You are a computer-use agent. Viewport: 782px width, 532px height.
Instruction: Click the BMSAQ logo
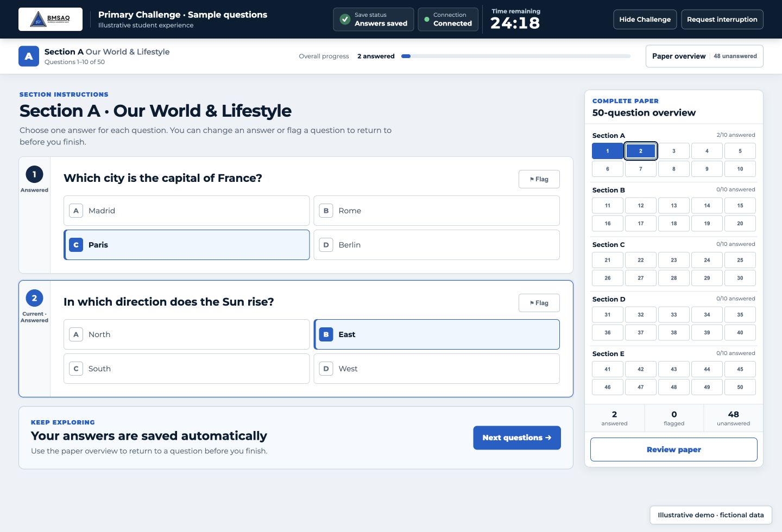(x=51, y=20)
